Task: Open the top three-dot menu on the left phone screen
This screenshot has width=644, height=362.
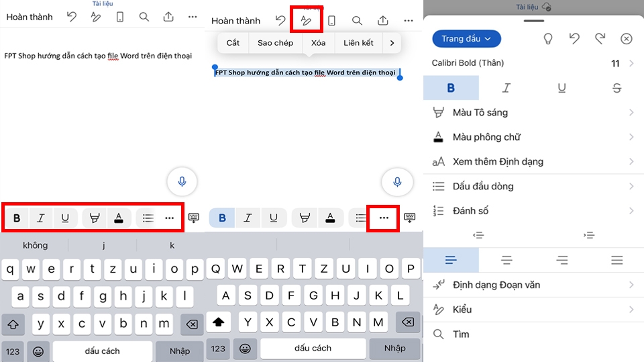Action: point(193,17)
